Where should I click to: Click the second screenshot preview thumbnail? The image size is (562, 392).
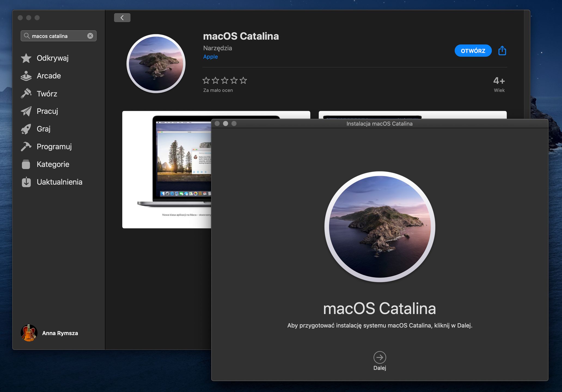[x=412, y=115]
